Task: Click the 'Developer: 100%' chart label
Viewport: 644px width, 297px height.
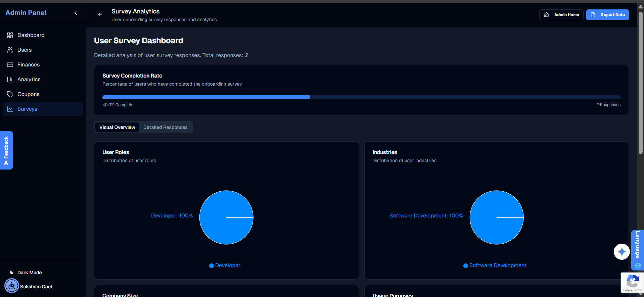Action: pyautogui.click(x=172, y=216)
